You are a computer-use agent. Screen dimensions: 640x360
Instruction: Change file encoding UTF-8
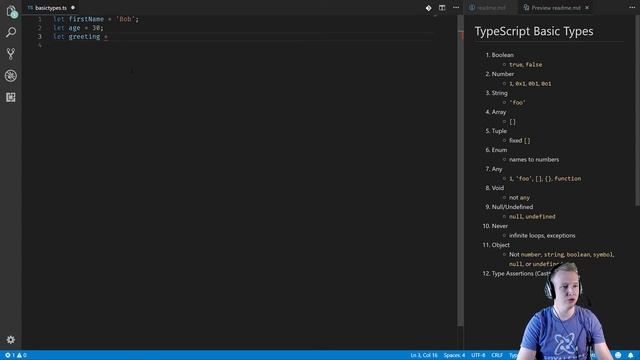click(478, 355)
